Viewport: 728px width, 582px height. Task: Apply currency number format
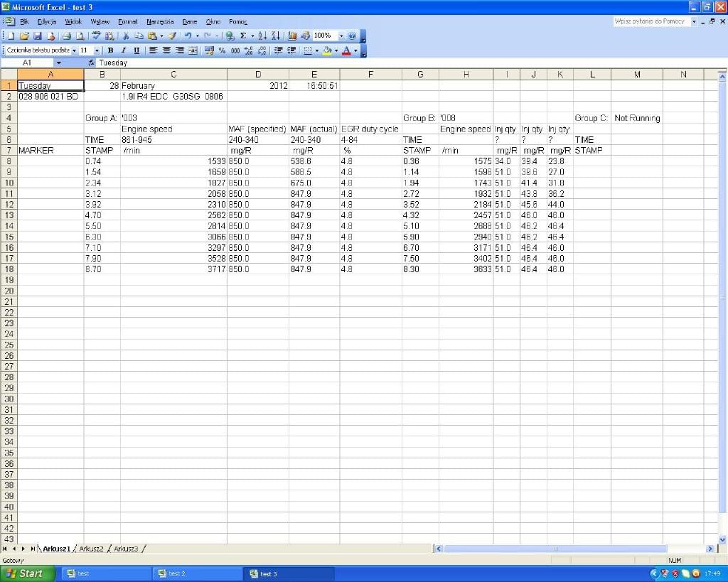(x=210, y=50)
